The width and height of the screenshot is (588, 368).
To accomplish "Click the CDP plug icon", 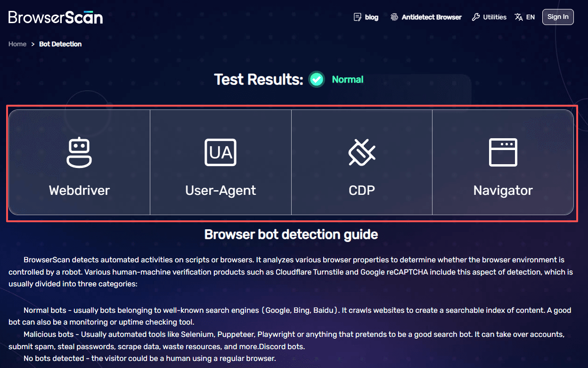I will 362,152.
